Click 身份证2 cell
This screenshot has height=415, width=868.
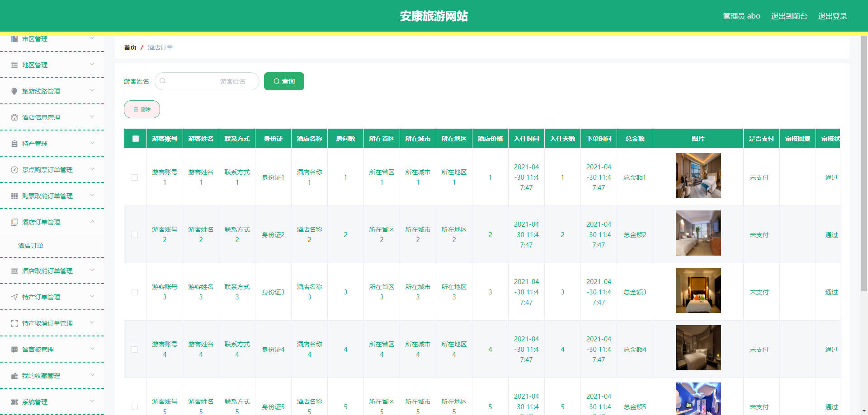273,235
